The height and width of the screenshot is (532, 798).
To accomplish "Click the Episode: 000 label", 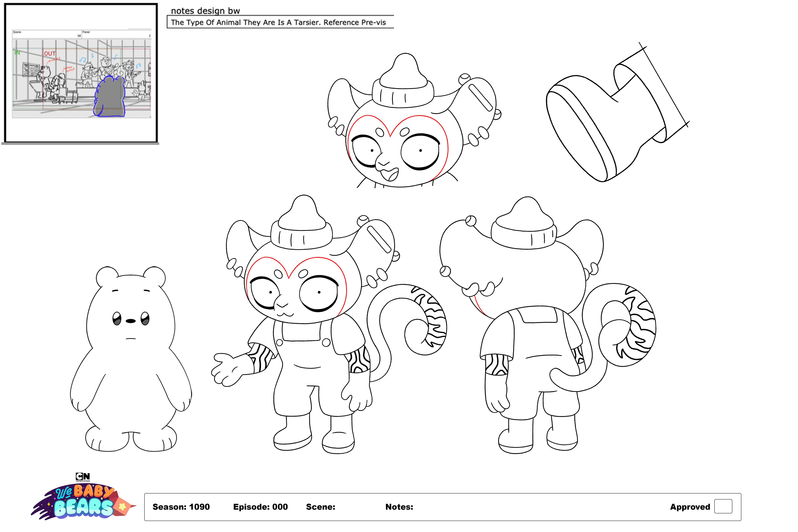I will (x=260, y=507).
